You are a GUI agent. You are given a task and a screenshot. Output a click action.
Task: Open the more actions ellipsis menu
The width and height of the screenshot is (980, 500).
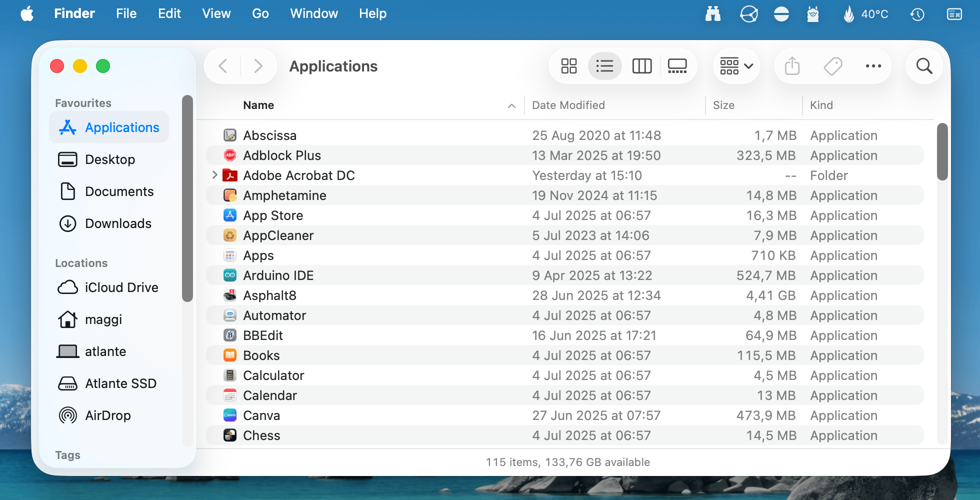(873, 66)
